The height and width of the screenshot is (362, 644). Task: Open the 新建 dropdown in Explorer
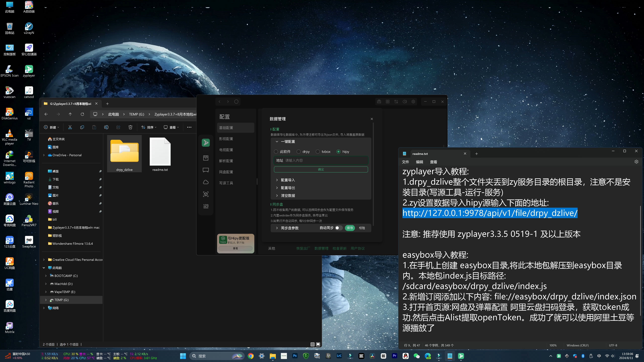coord(51,127)
